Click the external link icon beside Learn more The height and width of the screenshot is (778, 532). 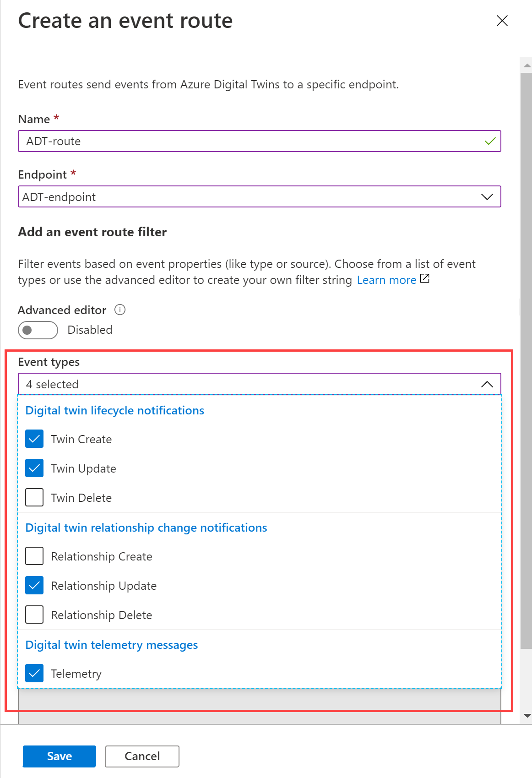pos(425,278)
